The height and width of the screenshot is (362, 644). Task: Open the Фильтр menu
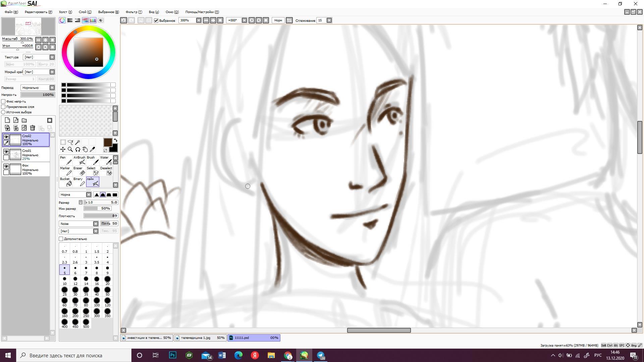click(133, 12)
